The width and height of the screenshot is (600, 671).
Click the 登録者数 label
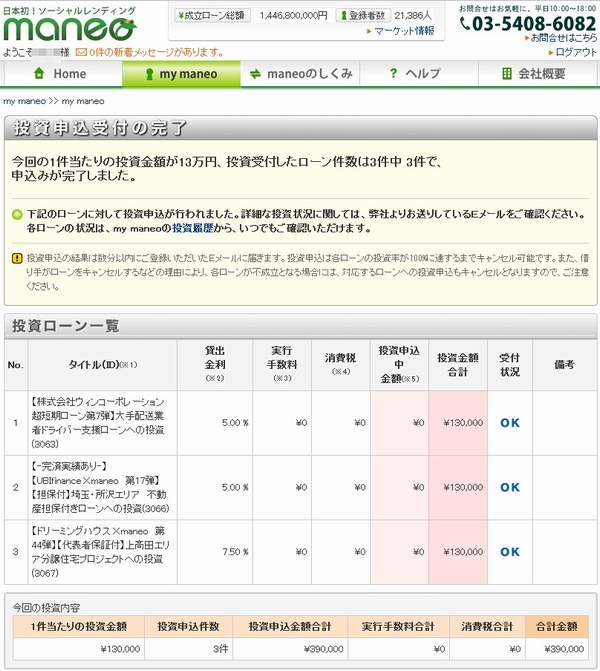pos(363,16)
